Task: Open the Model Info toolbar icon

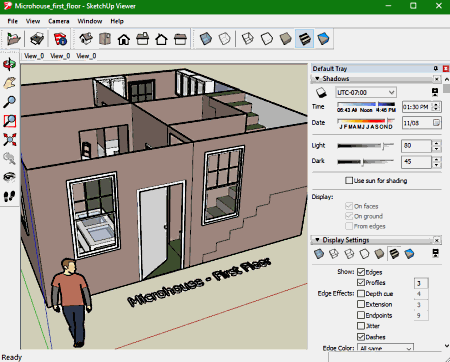Action: click(60, 39)
